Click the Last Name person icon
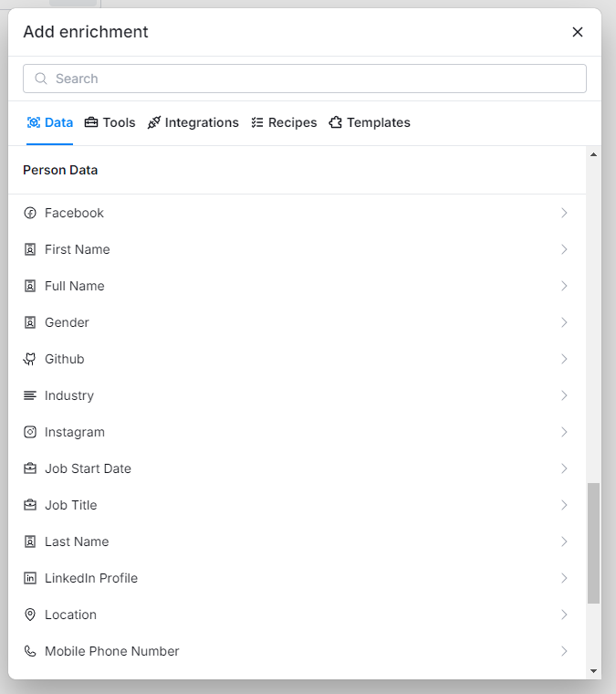 click(30, 542)
